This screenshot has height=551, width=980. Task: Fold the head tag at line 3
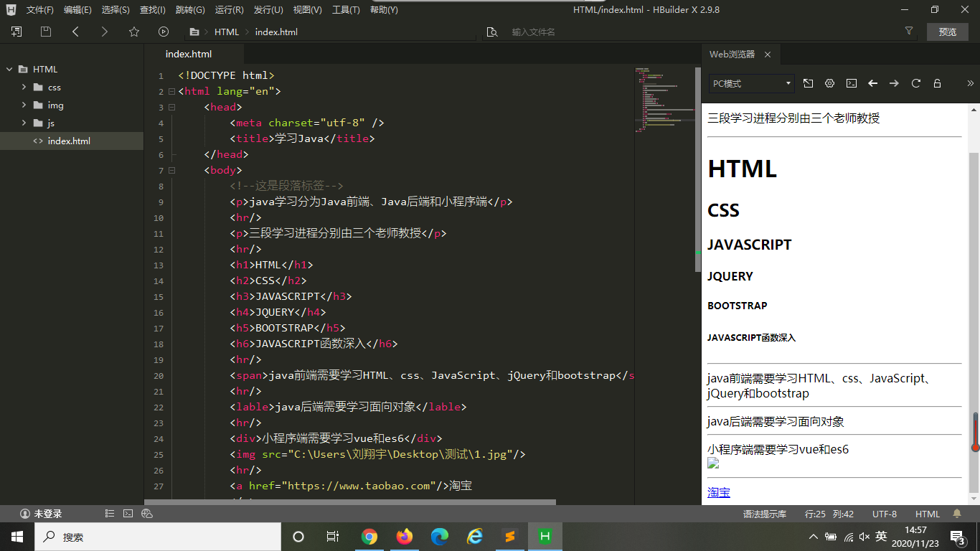171,108
